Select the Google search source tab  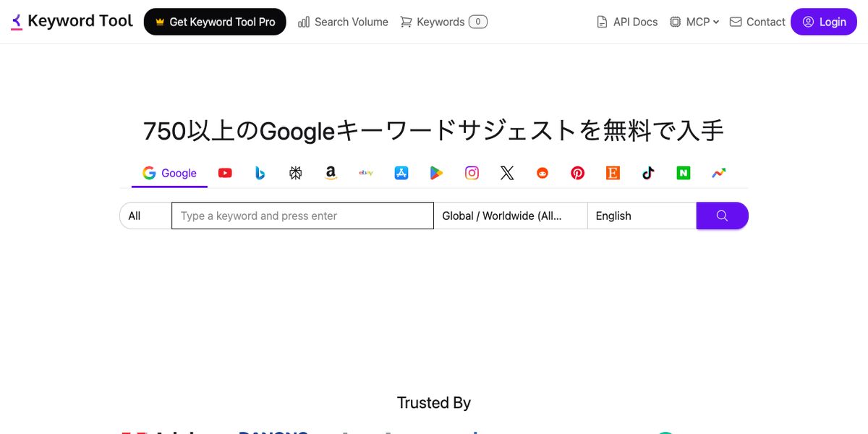(169, 173)
